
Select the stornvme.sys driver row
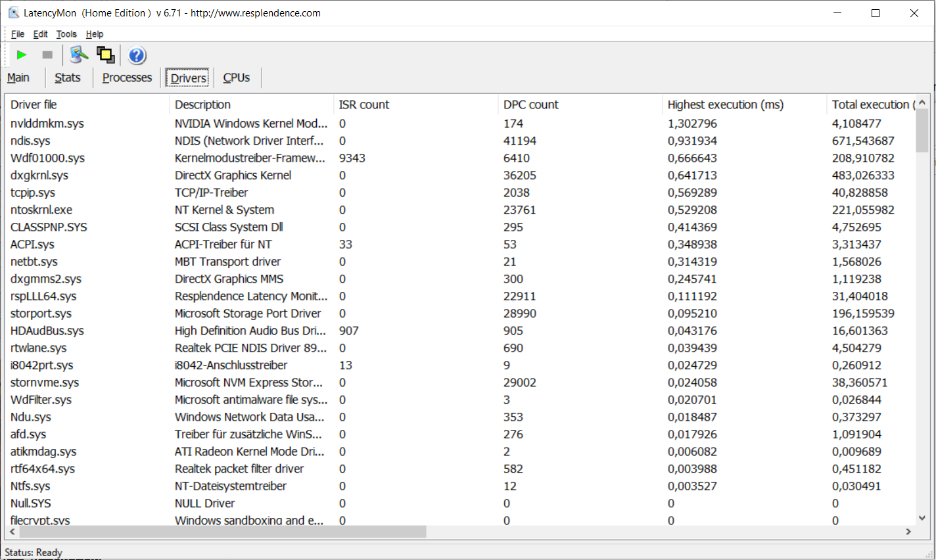[460, 383]
